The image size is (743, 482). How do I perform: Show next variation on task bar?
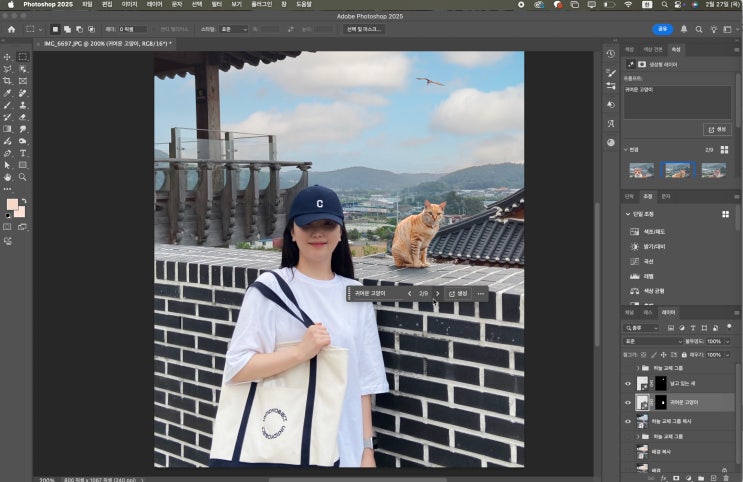(x=437, y=294)
